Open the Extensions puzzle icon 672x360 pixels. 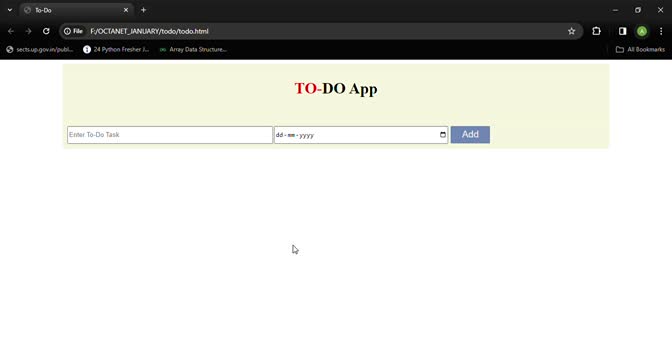(596, 31)
